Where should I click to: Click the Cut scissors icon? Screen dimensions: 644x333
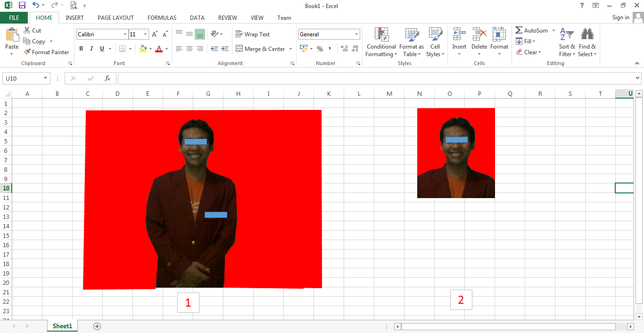(x=27, y=30)
